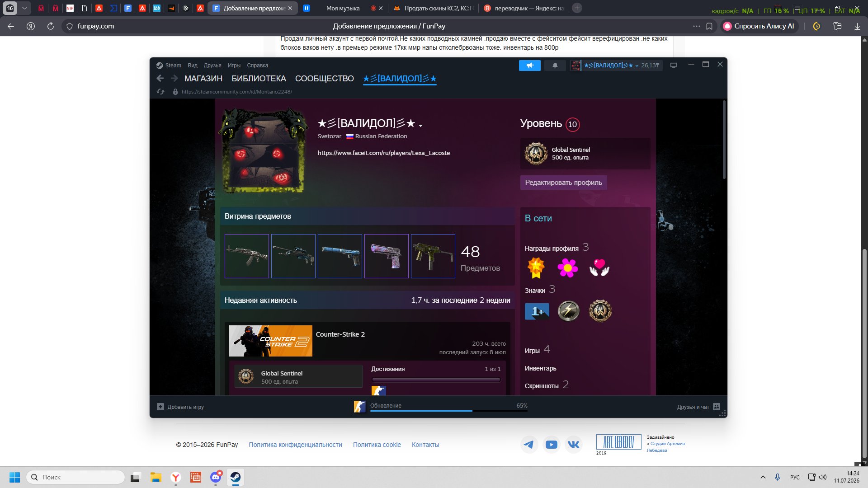Open the pink Desert Eagle showcase item
Screen dimensions: 868x488
pyautogui.click(x=387, y=256)
